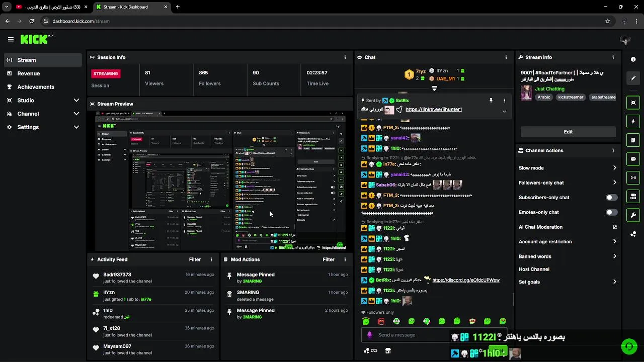Image resolution: width=644 pixels, height=362 pixels.
Task: Click the Edit stream info button
Action: (568, 132)
